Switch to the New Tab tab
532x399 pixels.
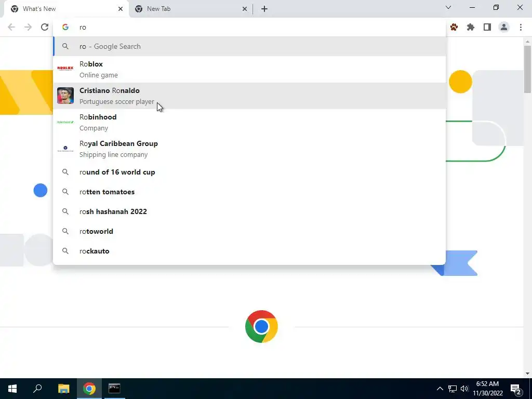point(191,9)
